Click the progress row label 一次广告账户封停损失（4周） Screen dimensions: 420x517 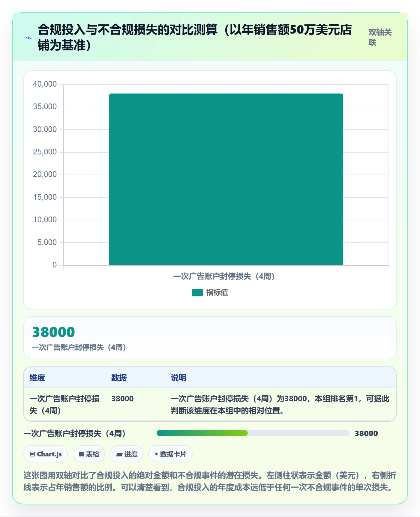[75, 433]
